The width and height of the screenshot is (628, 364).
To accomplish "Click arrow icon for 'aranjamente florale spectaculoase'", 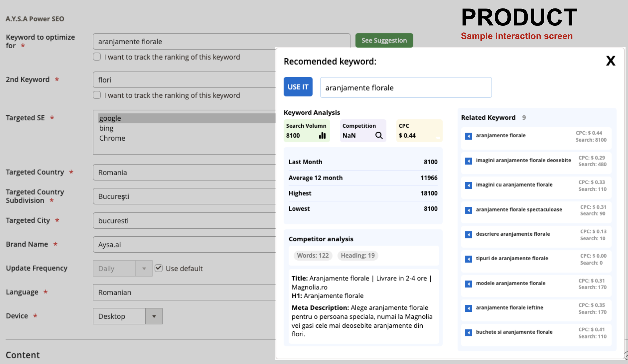I will 468,210.
